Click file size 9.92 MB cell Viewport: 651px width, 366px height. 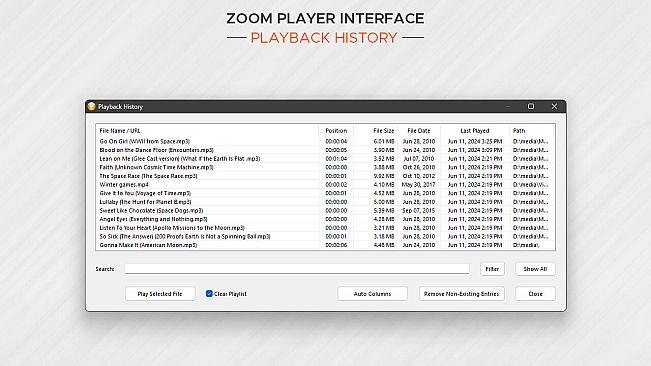384,176
